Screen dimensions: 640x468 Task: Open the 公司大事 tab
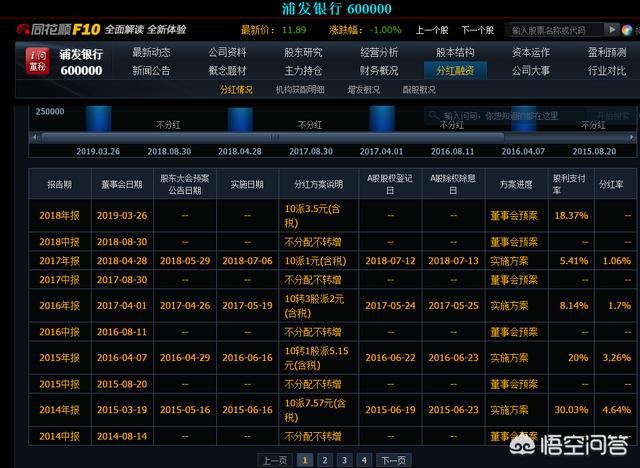[x=531, y=71]
